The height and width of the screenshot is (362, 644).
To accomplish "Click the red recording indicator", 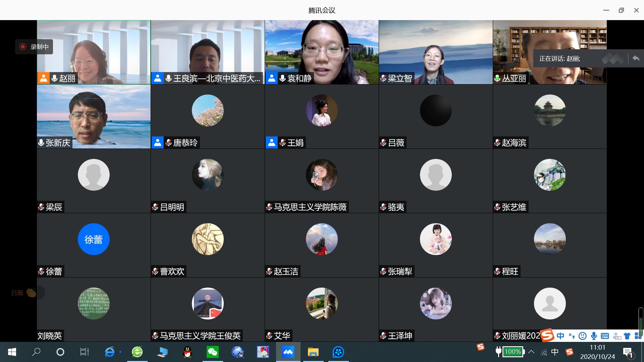I will pos(23,47).
